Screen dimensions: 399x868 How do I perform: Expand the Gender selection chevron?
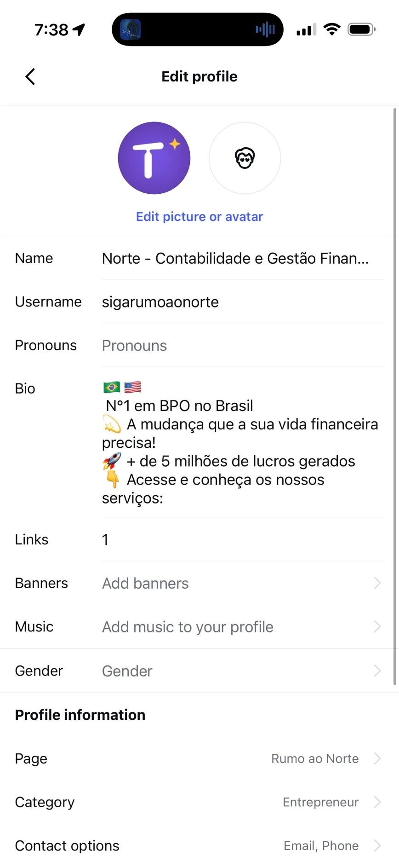[377, 671]
